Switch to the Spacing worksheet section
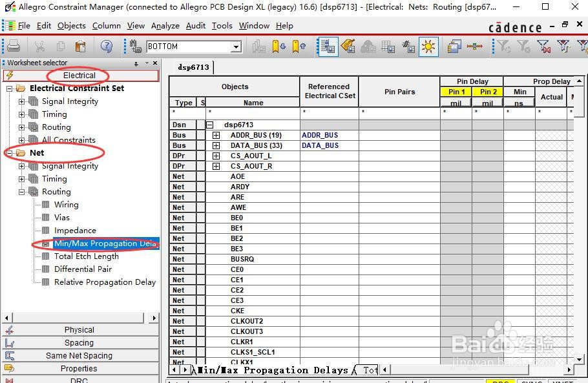 click(x=80, y=343)
